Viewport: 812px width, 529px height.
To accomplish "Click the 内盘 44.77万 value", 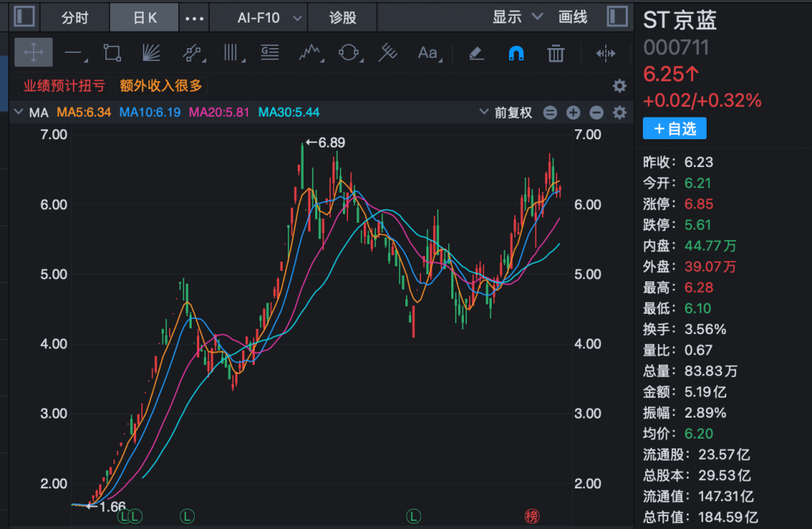I will click(710, 245).
